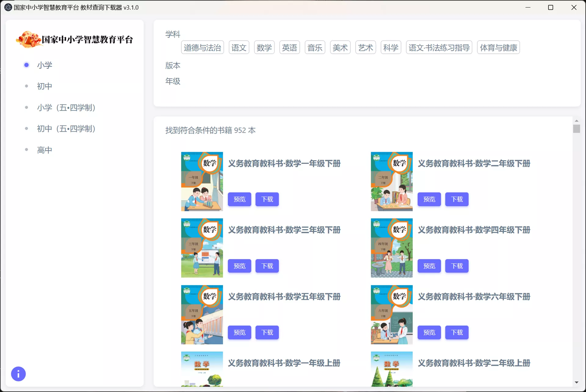Open the info icon at bottom left

[x=18, y=374]
